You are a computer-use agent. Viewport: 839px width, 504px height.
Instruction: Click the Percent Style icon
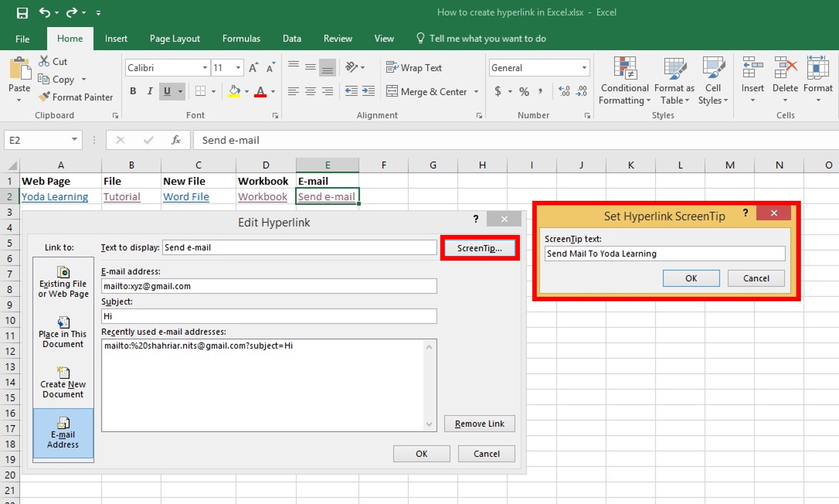tap(524, 91)
